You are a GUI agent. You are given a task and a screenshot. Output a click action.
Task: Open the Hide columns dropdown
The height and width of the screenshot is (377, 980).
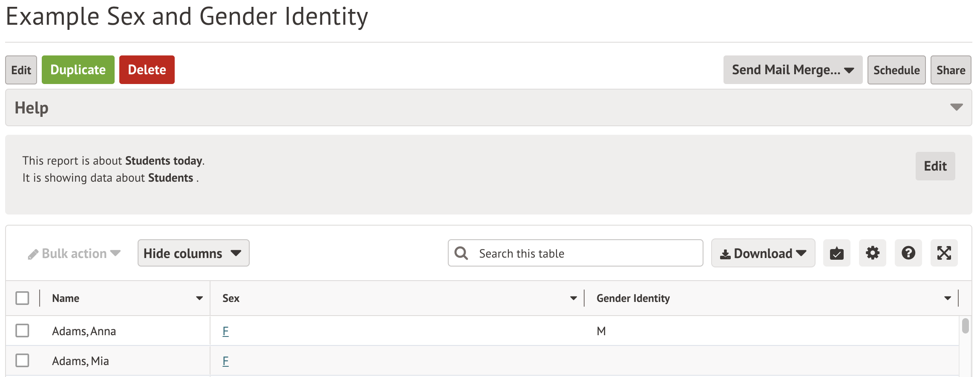193,253
